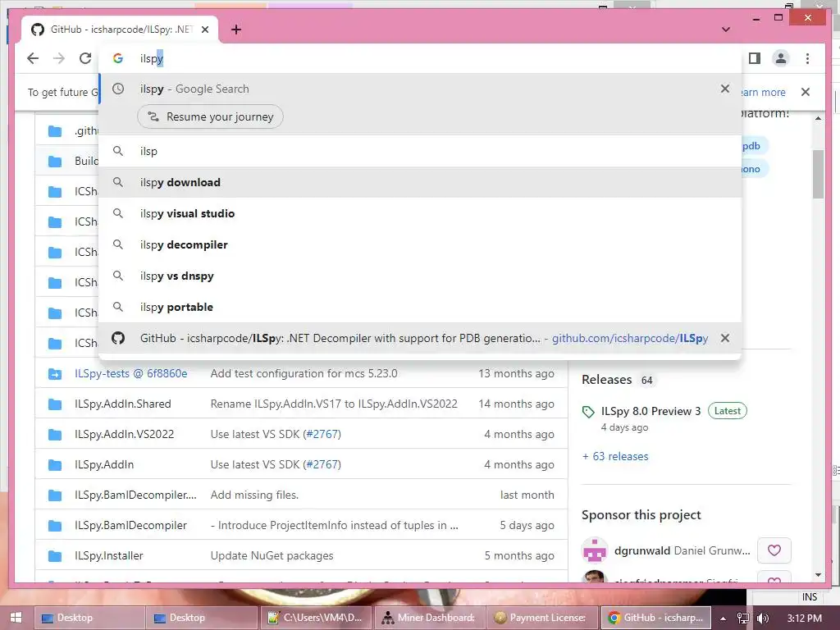Image resolution: width=840 pixels, height=630 pixels.
Task: Click the dgrunwald avatar image
Action: (x=595, y=550)
